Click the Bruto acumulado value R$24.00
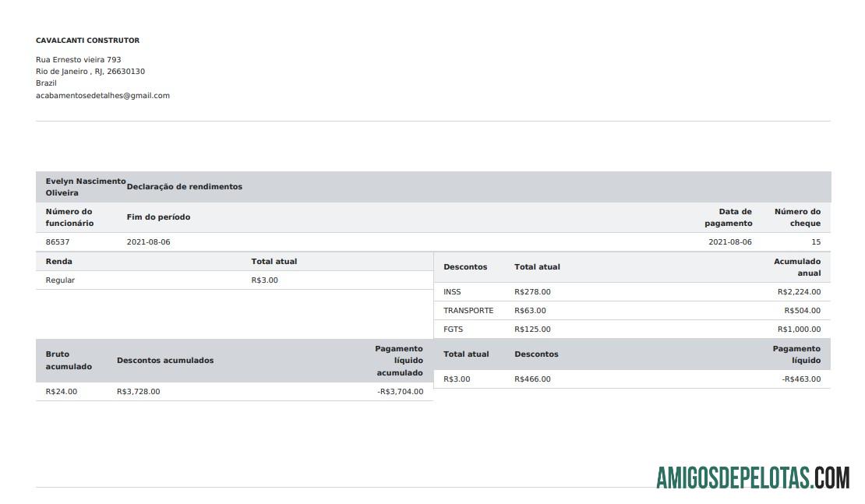The height and width of the screenshot is (504, 865). (x=62, y=392)
